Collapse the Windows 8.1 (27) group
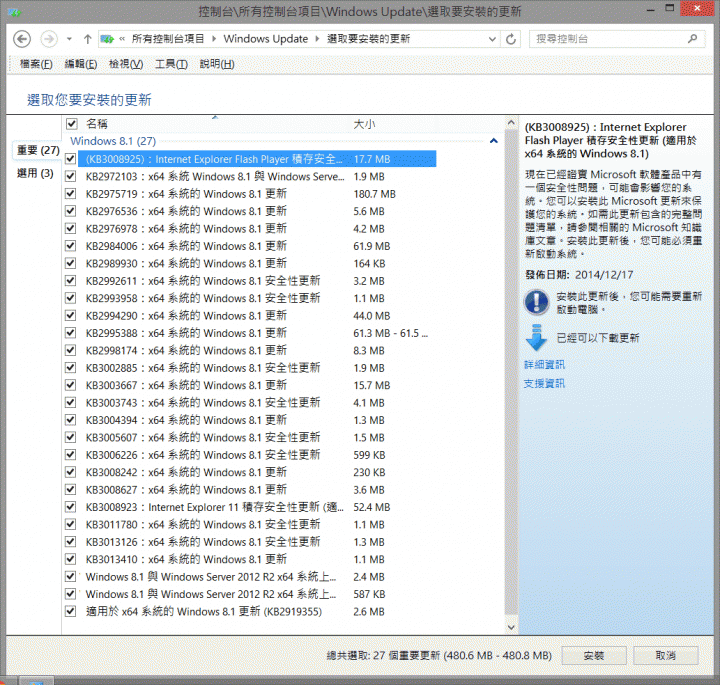This screenshot has height=685, width=720. (x=494, y=141)
